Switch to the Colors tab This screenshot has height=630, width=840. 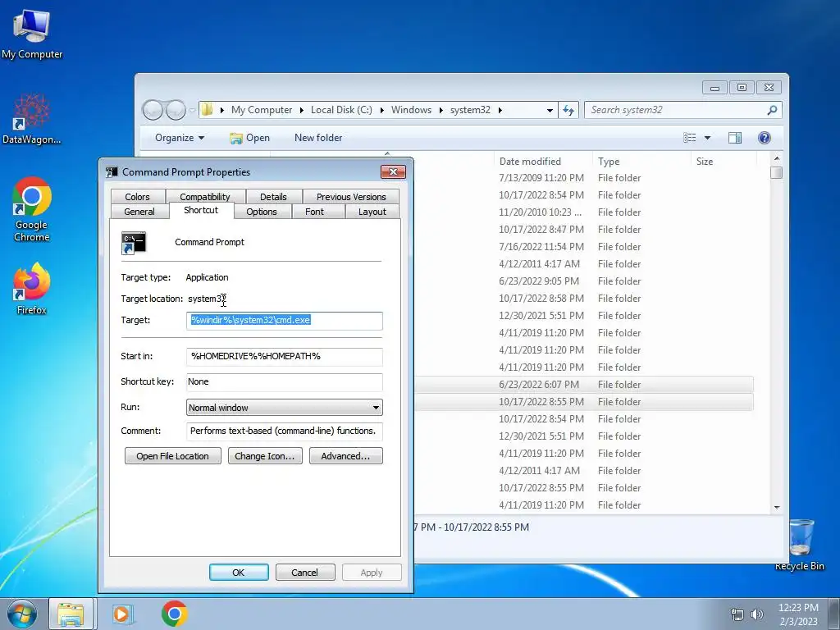pyautogui.click(x=137, y=197)
